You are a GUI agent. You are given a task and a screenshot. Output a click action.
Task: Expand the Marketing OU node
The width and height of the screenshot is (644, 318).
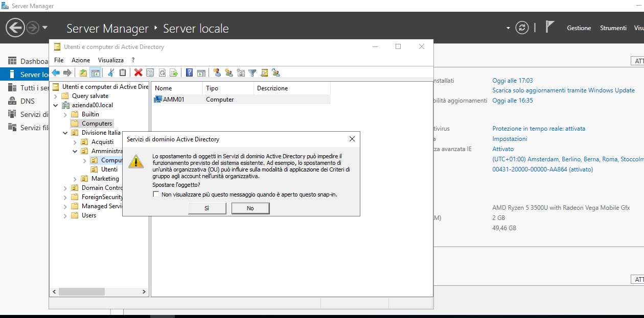(75, 179)
